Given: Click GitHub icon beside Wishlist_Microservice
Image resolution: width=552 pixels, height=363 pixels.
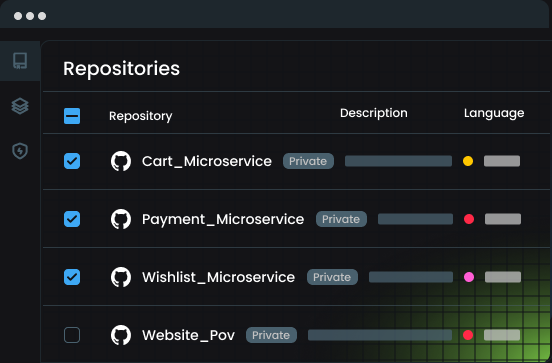Looking at the screenshot, I should tap(121, 277).
